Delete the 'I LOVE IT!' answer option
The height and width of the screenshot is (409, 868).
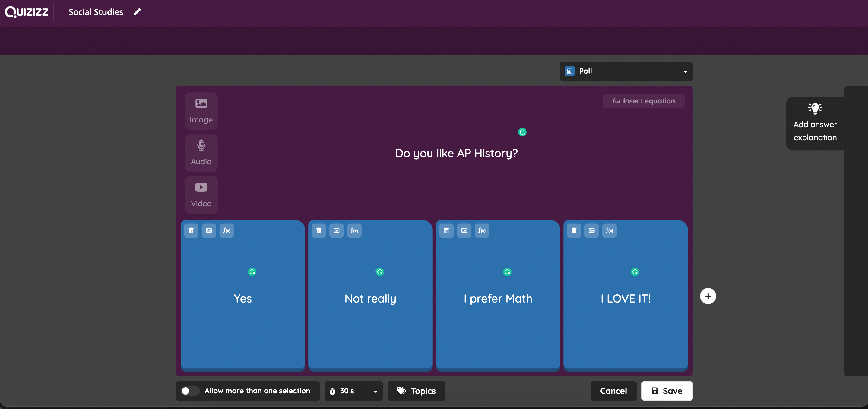pos(574,230)
